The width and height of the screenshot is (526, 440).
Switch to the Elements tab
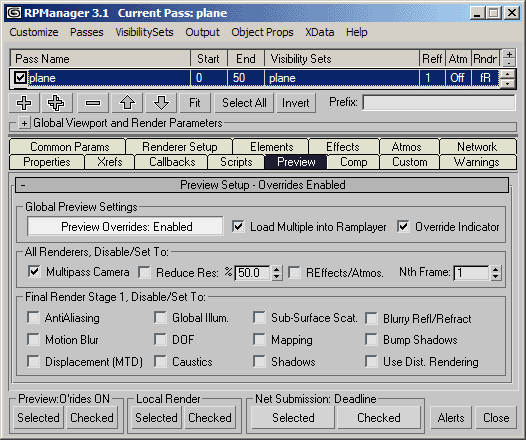pyautogui.click(x=271, y=147)
